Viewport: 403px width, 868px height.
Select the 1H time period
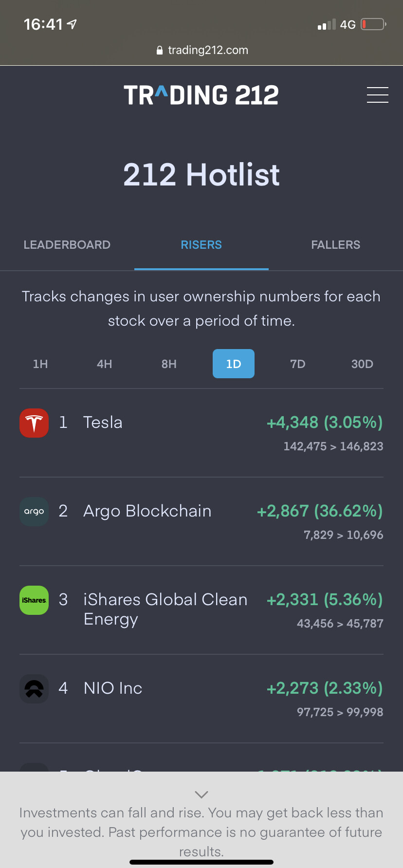click(x=40, y=364)
